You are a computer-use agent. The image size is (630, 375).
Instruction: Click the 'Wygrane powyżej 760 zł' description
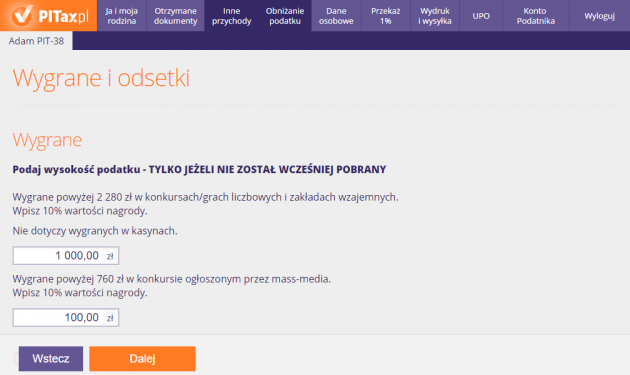[172, 285]
